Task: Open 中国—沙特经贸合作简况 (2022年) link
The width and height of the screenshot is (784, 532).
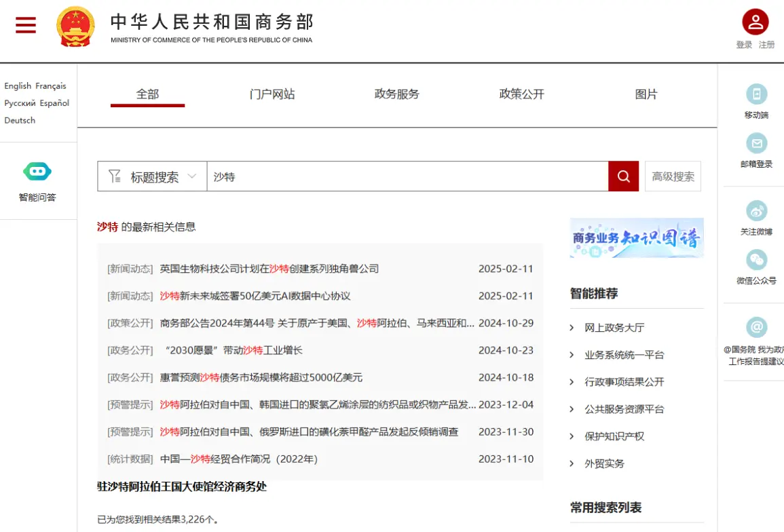Action: click(239, 459)
